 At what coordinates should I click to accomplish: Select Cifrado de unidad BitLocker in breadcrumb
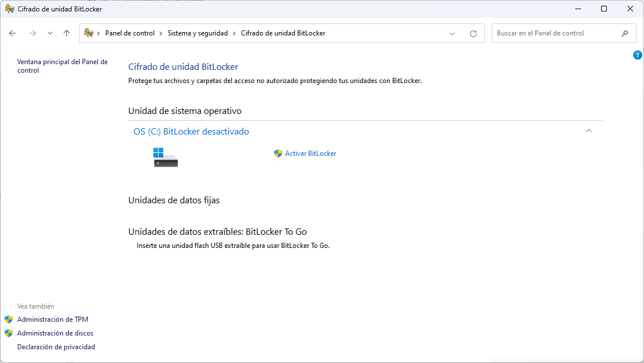pos(283,33)
